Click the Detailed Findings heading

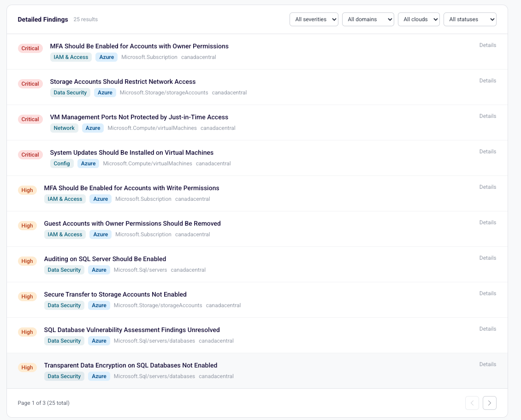pos(43,20)
